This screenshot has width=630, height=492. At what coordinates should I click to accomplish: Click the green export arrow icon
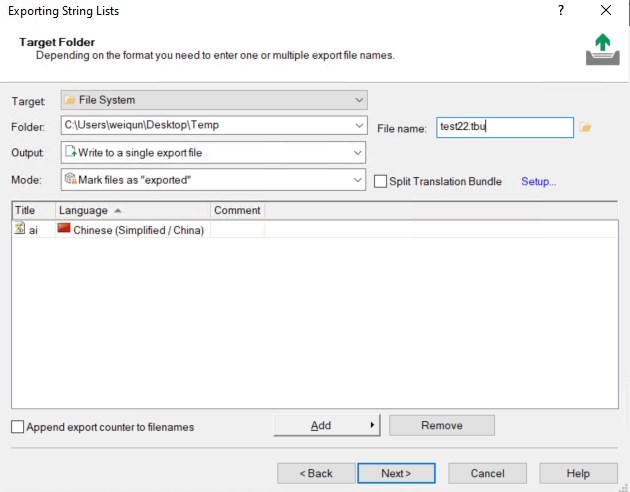pyautogui.click(x=601, y=48)
